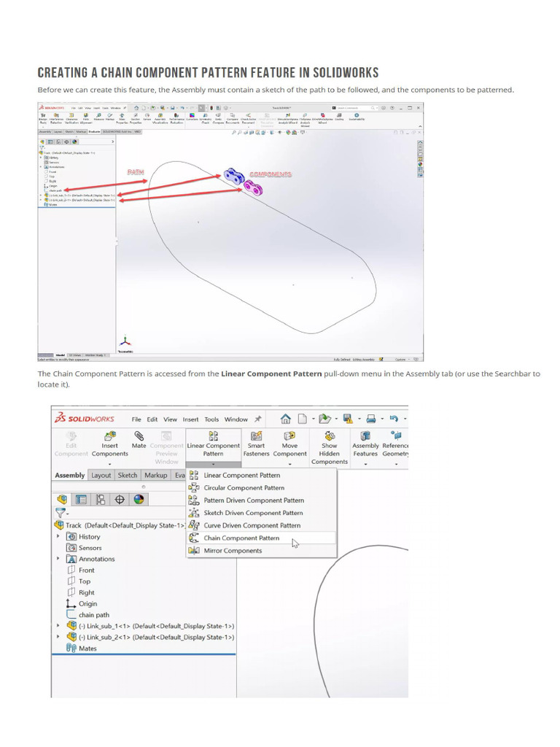Screen dimensions: 560x747
Task: Open the ConfigurationManager tab icon
Action: tap(101, 499)
